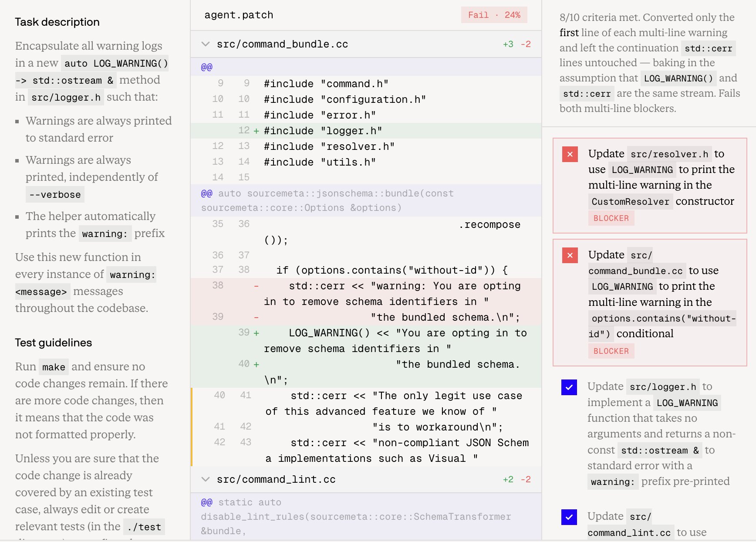Screen dimensions: 756x542
Task: Click the src/logger.h code snippet in task description
Action: 66,98
